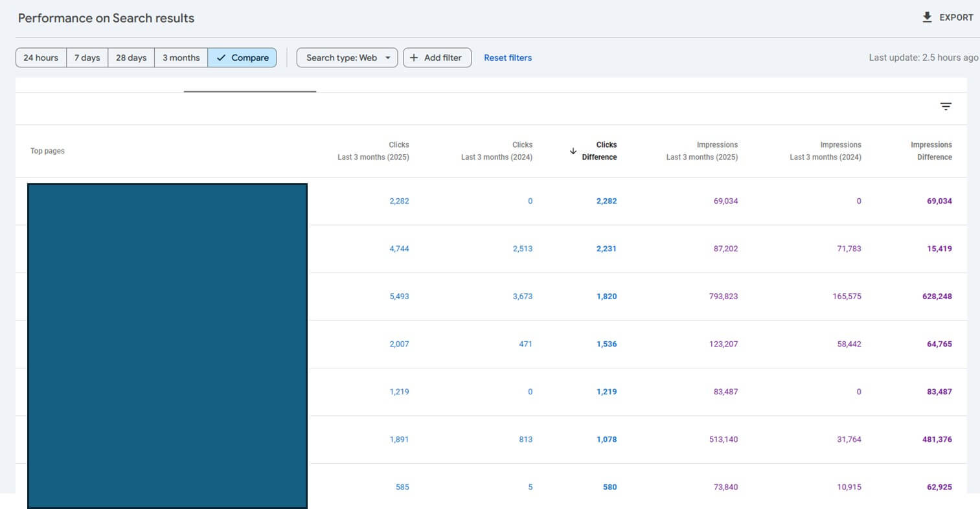Image resolution: width=980 pixels, height=509 pixels.
Task: Click the 71,783 impressions value
Action: click(849, 249)
